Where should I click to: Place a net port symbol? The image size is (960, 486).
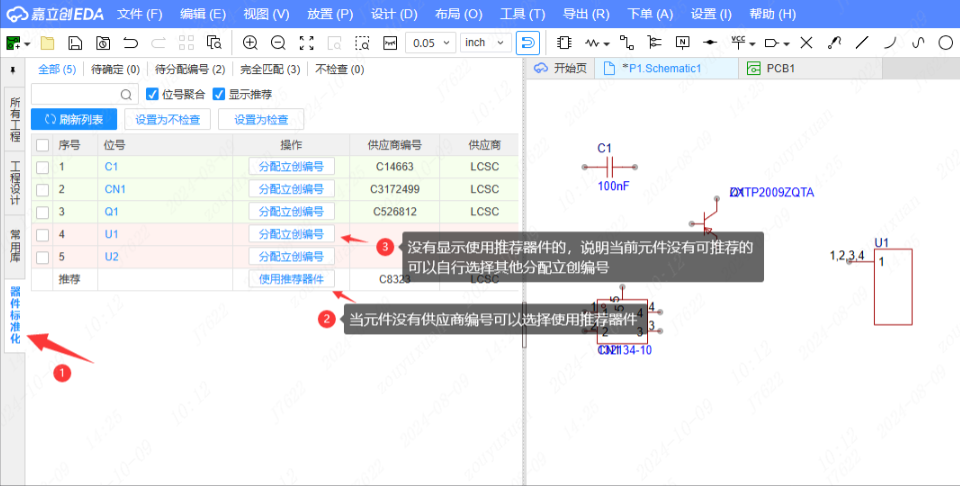point(773,43)
